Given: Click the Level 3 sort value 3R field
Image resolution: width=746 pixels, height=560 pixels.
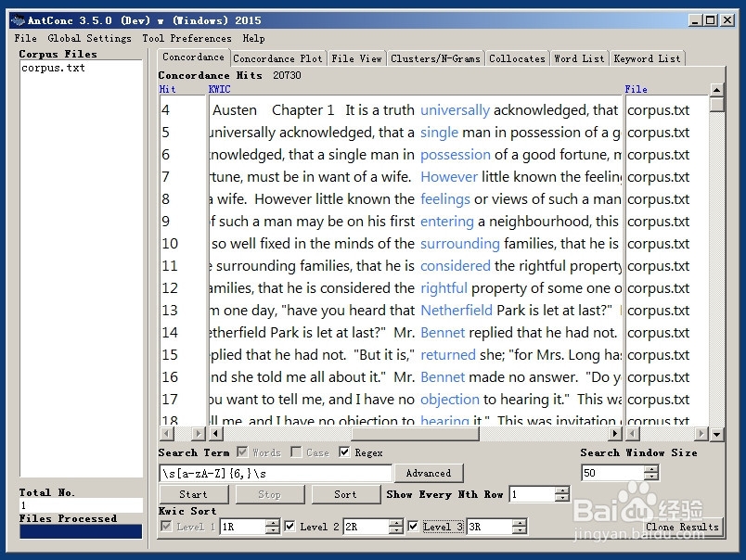Looking at the screenshot, I should pyautogui.click(x=490, y=527).
